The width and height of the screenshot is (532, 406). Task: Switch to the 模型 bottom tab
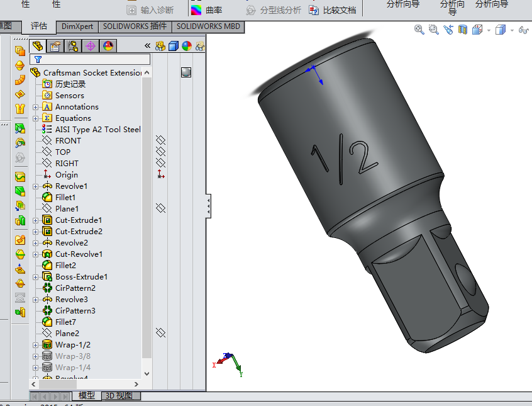click(x=87, y=395)
